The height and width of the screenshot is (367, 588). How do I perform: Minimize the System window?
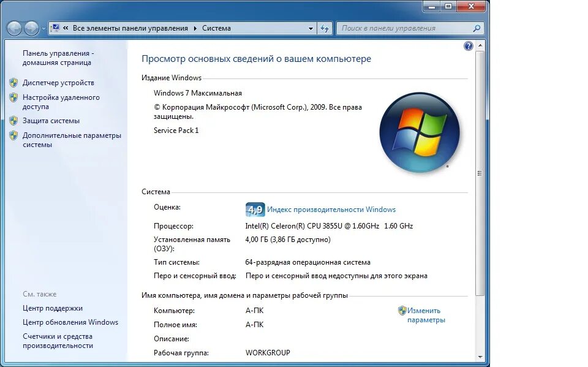tap(432, 6)
